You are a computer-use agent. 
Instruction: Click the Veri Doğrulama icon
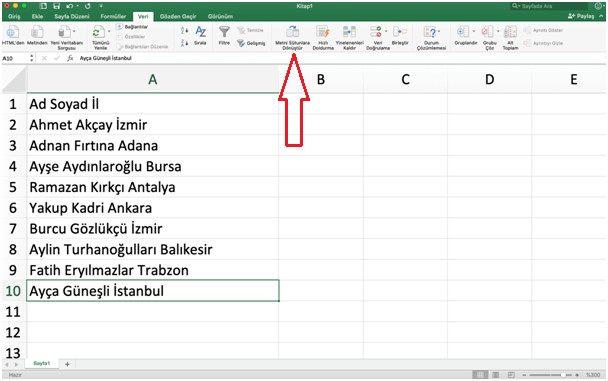375,32
